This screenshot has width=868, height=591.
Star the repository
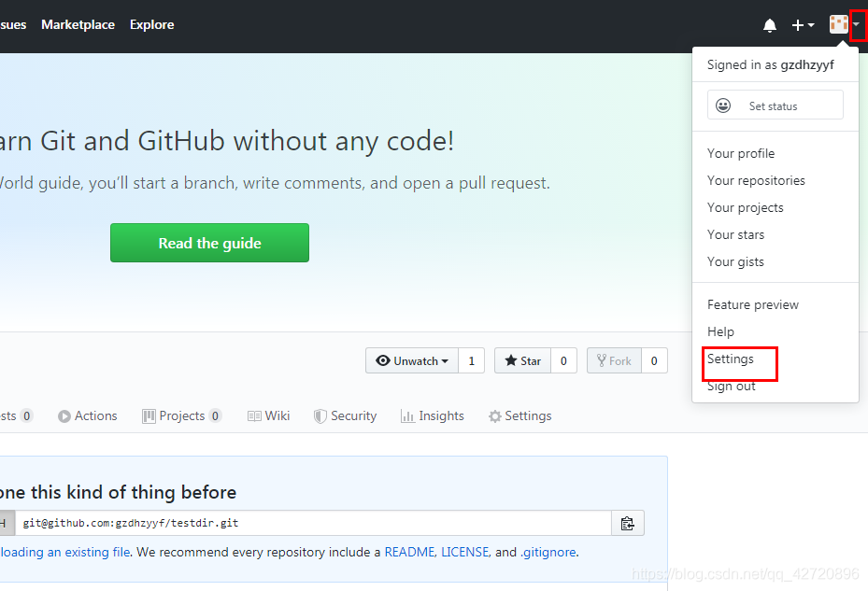point(522,360)
